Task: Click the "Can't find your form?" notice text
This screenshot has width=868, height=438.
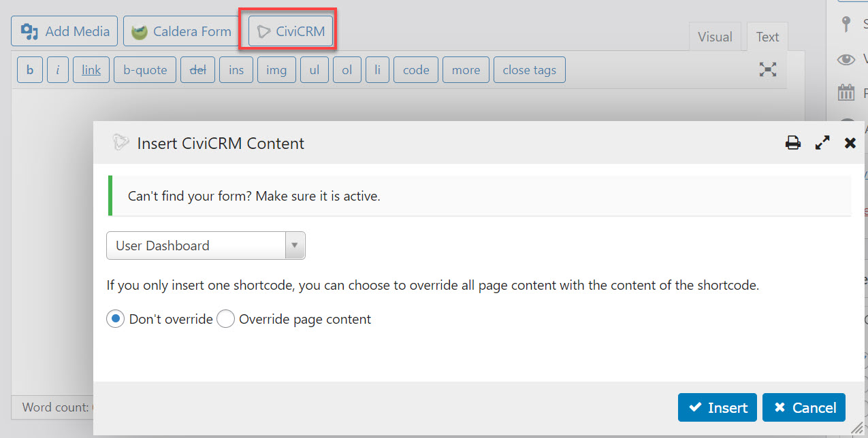Action: (254, 197)
